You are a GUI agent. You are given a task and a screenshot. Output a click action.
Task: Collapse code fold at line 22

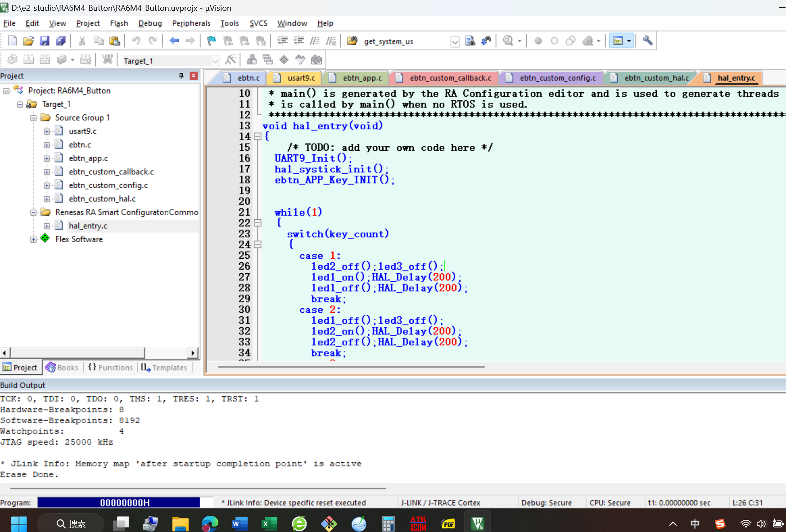257,223
